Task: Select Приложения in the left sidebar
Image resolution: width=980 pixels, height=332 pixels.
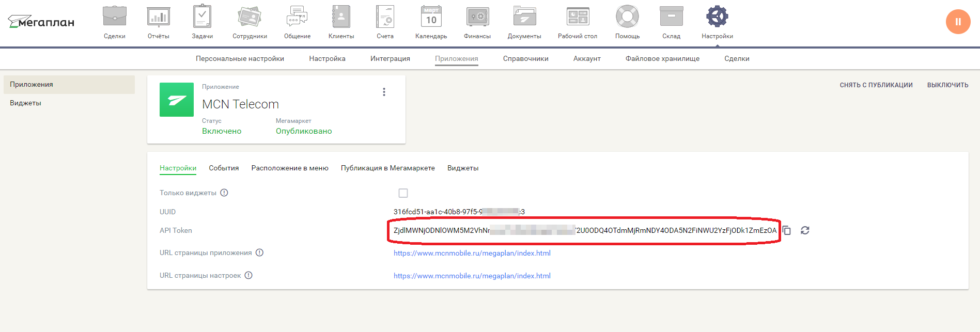Action: point(69,85)
